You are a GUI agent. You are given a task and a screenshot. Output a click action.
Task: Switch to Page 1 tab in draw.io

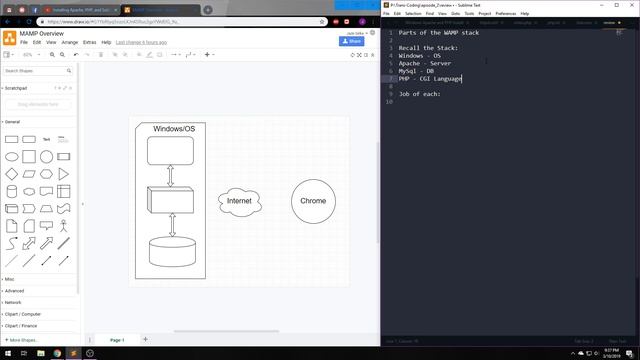(x=117, y=340)
